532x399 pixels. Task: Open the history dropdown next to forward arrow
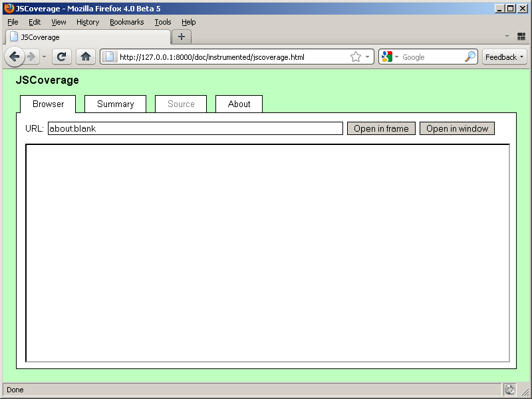click(44, 57)
